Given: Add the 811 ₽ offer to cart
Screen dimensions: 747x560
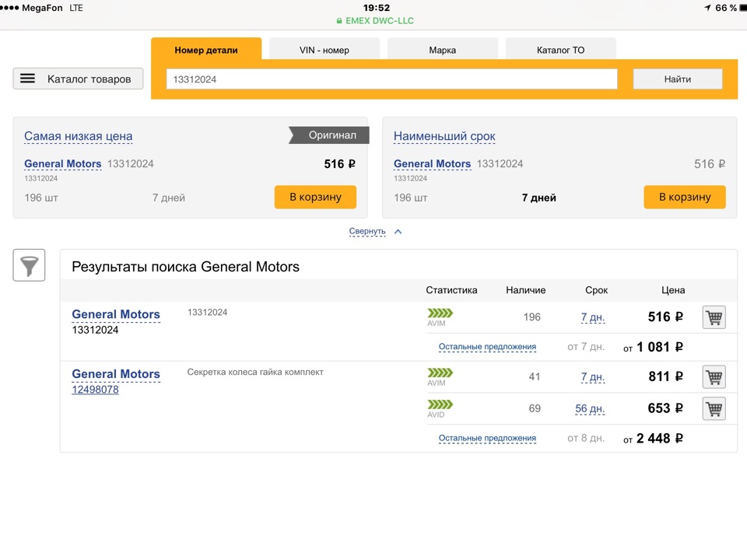Looking at the screenshot, I should pos(714,377).
